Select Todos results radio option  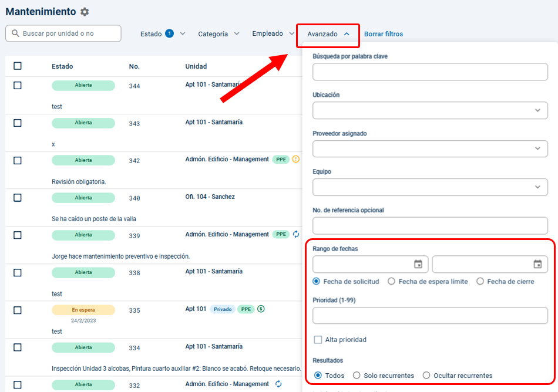[x=318, y=376]
